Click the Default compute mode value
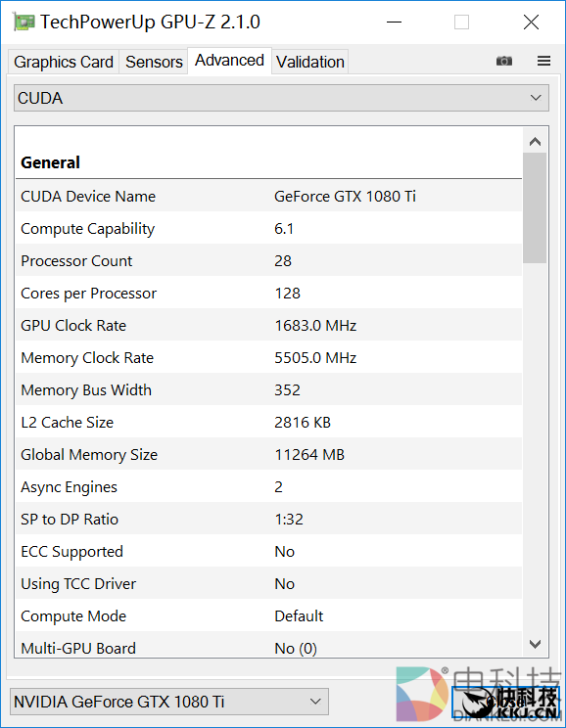 click(299, 616)
